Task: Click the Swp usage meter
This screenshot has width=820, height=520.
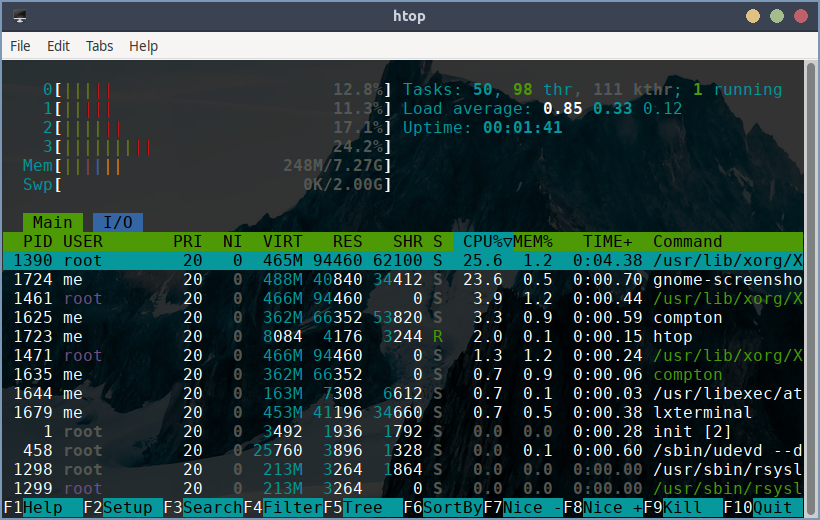Action: pos(207,185)
